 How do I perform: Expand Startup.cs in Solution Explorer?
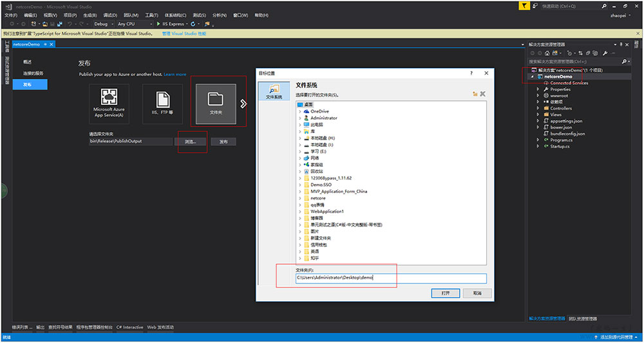tap(538, 147)
